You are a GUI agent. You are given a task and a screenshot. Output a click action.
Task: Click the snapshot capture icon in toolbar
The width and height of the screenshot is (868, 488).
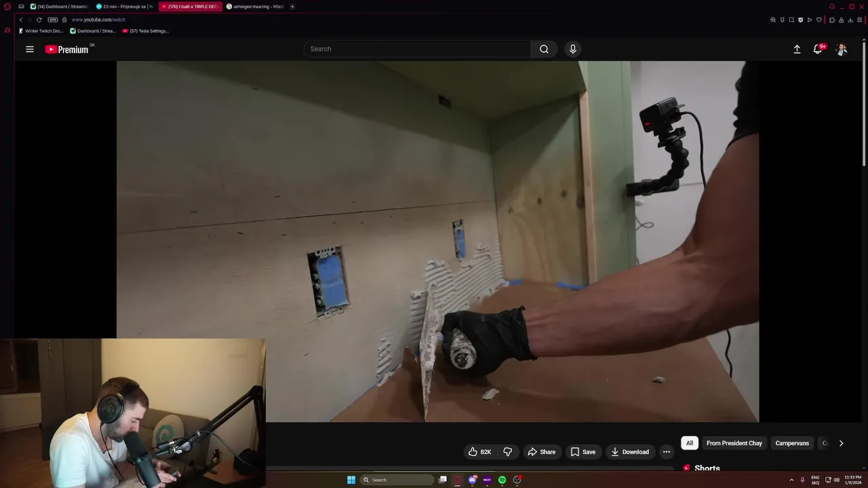pyautogui.click(x=791, y=20)
